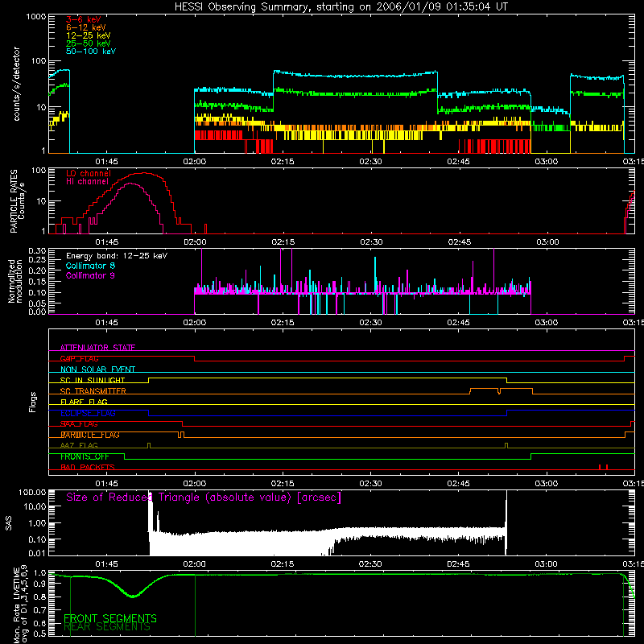Click the '0.01' SAS tick value
The width and height of the screenshot is (644, 644).
tap(37, 553)
